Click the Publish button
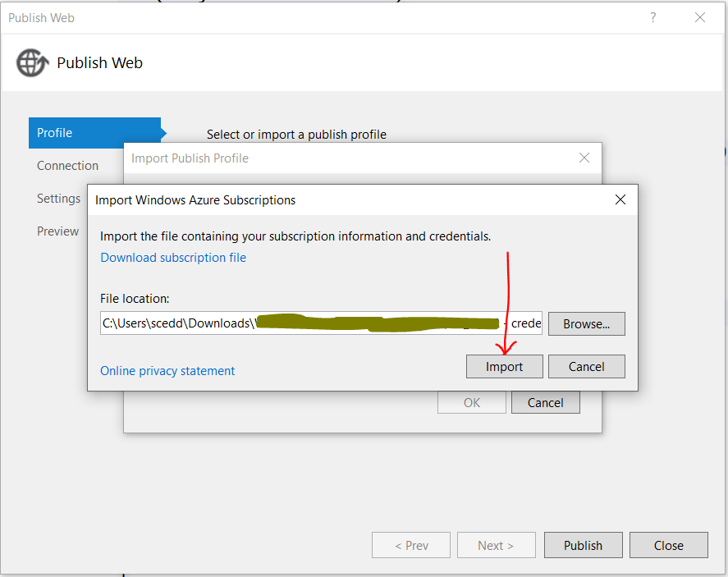Screen dimensions: 728x577 click(x=584, y=545)
